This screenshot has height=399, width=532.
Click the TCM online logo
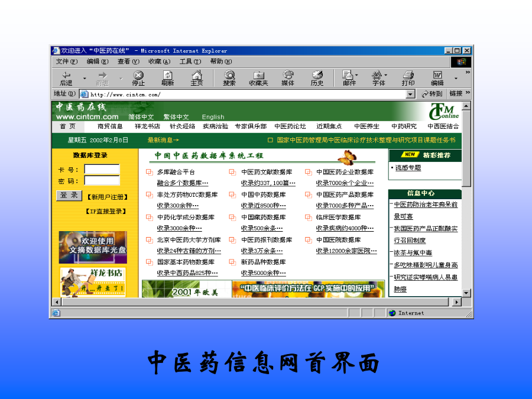[x=444, y=112]
